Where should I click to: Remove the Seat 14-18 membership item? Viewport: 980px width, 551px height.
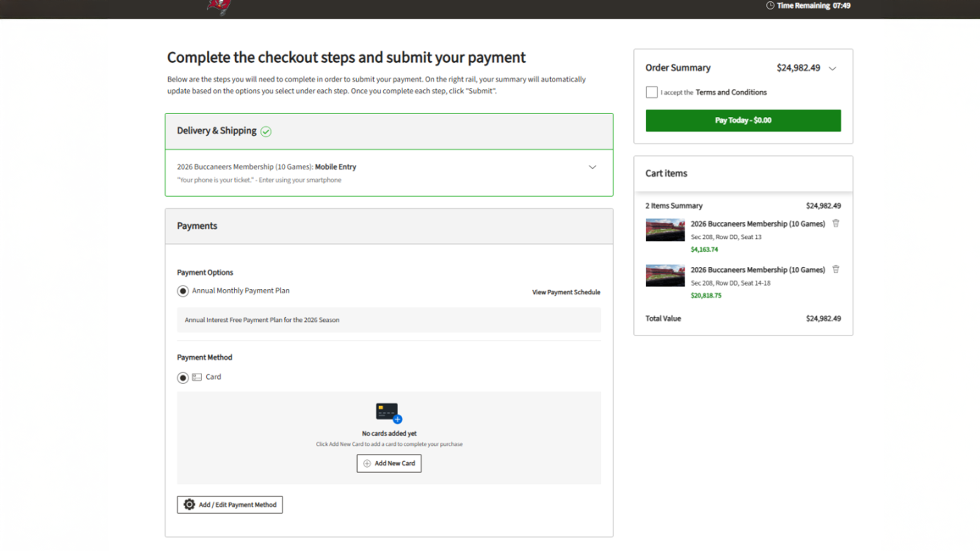point(836,269)
